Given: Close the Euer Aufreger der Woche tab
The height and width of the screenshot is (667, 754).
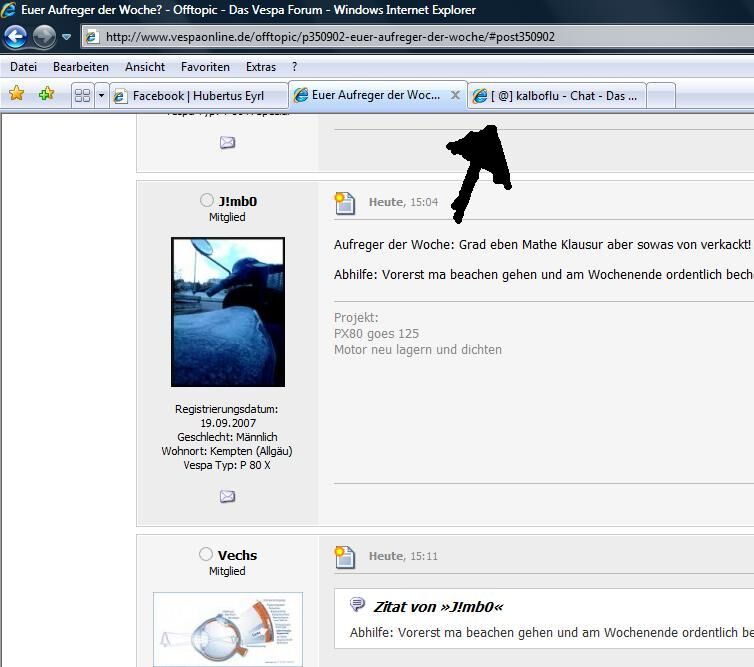Looking at the screenshot, I should pos(455,95).
